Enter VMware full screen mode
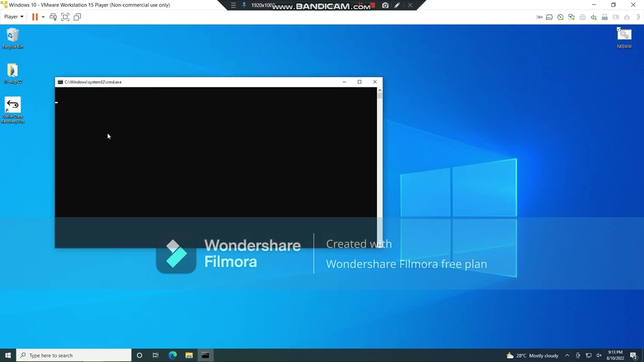 (x=65, y=17)
